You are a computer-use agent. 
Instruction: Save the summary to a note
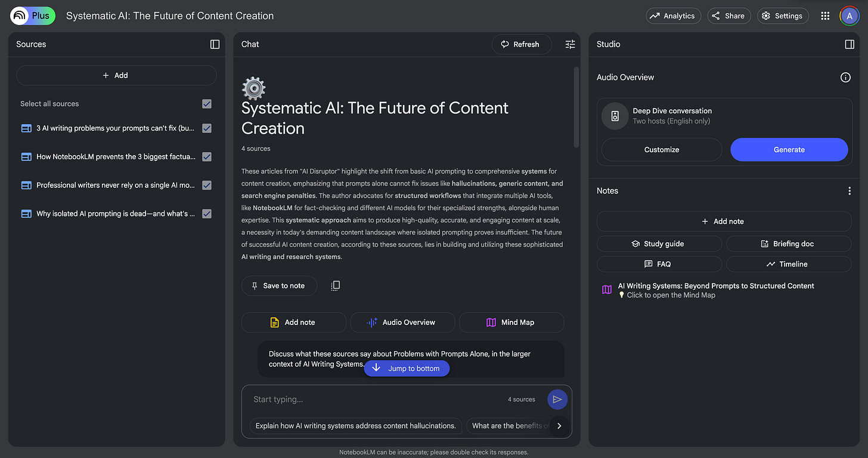click(279, 286)
